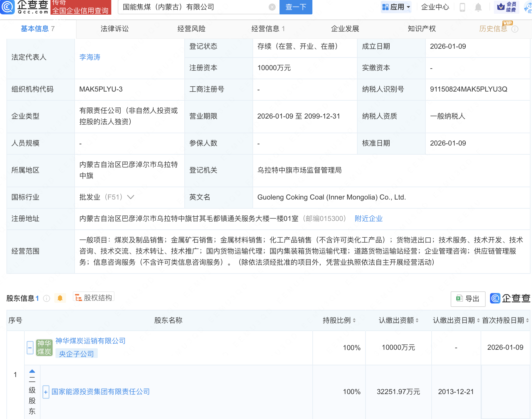Collapse the 二级股东 section arrow
The width and height of the screenshot is (532, 419).
click(32, 371)
